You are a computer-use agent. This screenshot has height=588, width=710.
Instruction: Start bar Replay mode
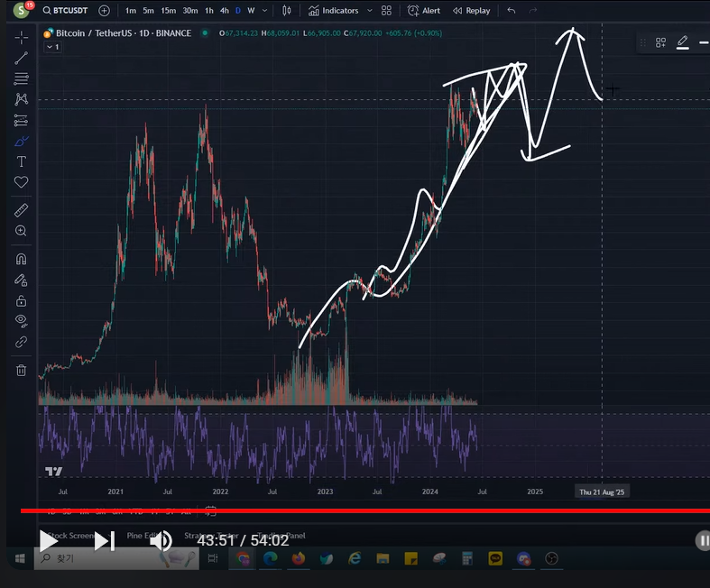click(471, 11)
